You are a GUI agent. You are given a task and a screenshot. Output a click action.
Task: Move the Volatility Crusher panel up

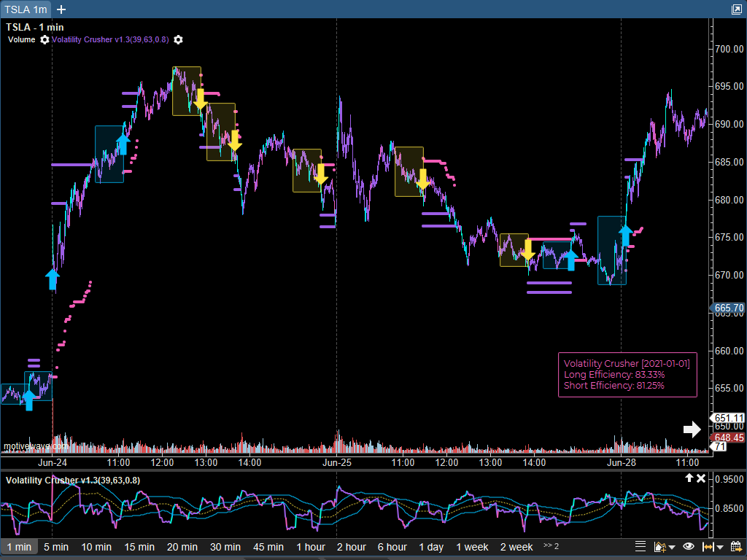click(689, 478)
